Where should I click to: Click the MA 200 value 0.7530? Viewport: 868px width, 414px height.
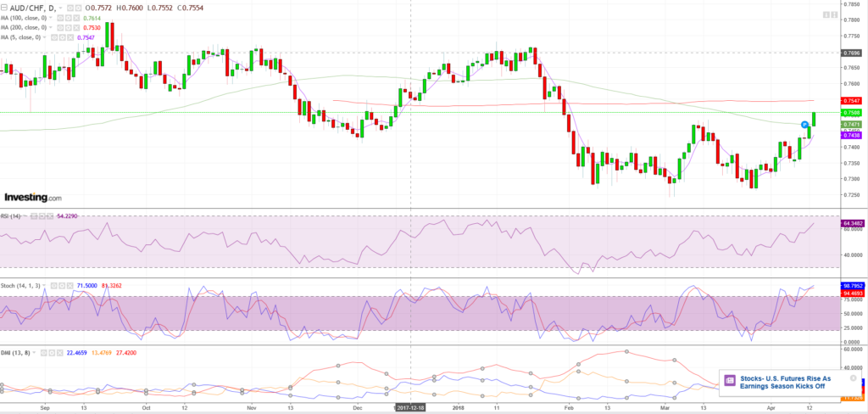click(x=92, y=28)
